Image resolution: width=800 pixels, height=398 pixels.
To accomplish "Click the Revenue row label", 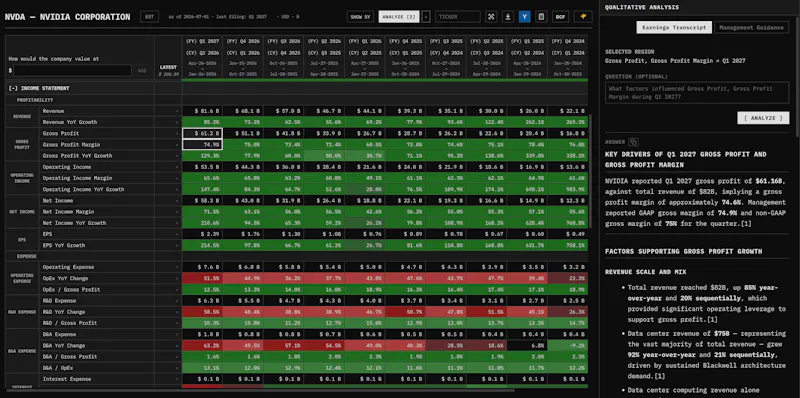I will [x=53, y=111].
